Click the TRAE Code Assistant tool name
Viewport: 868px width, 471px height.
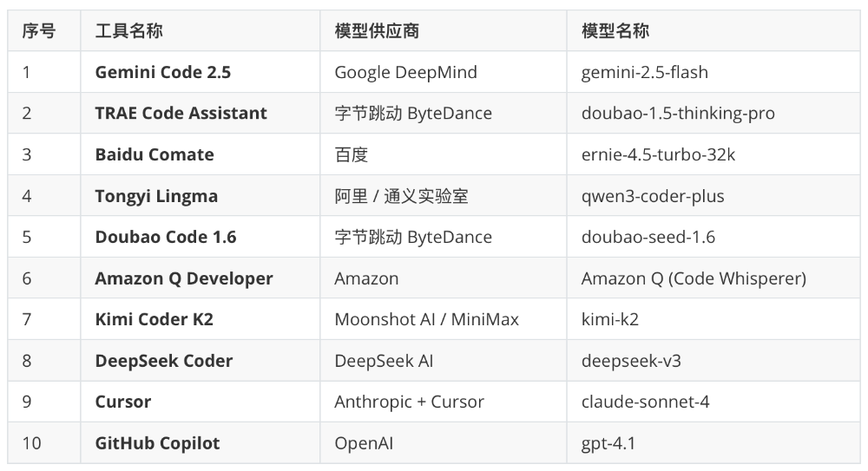tap(181, 114)
